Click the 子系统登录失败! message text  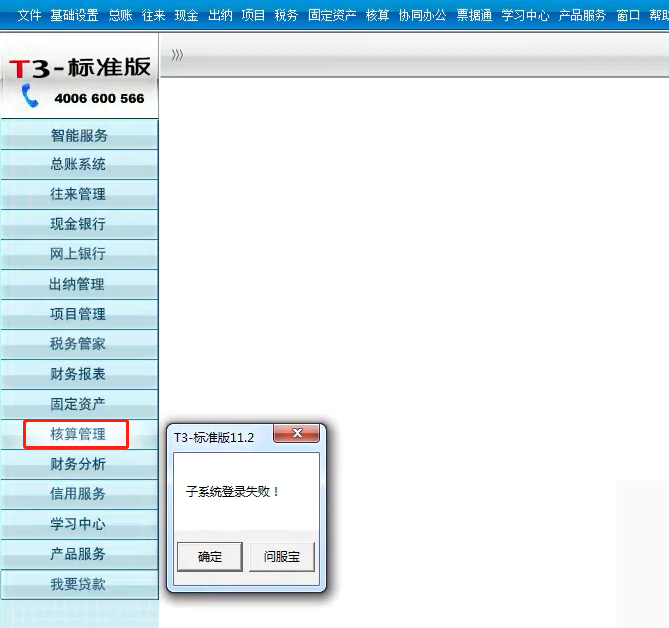(x=233, y=492)
